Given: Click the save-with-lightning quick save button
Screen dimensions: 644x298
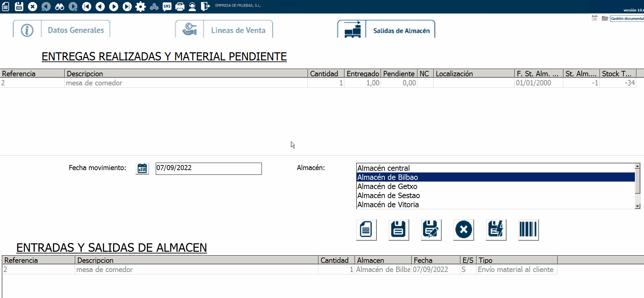Looking at the screenshot, I should pos(496,230).
